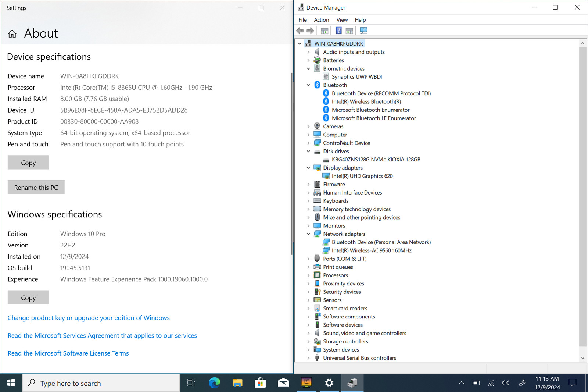The height and width of the screenshot is (392, 588).
Task: Select Intel(R) Wireless Bluetooth(R) device
Action: point(366,102)
